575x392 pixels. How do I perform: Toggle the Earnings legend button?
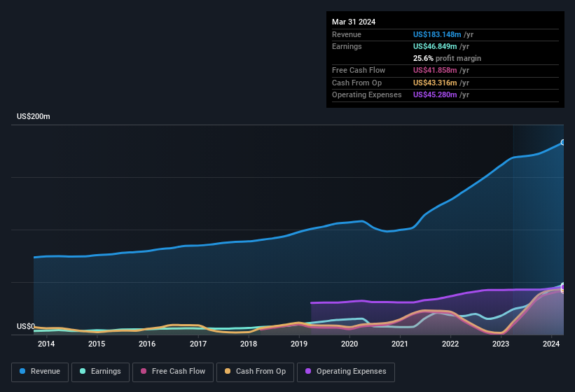pos(100,372)
